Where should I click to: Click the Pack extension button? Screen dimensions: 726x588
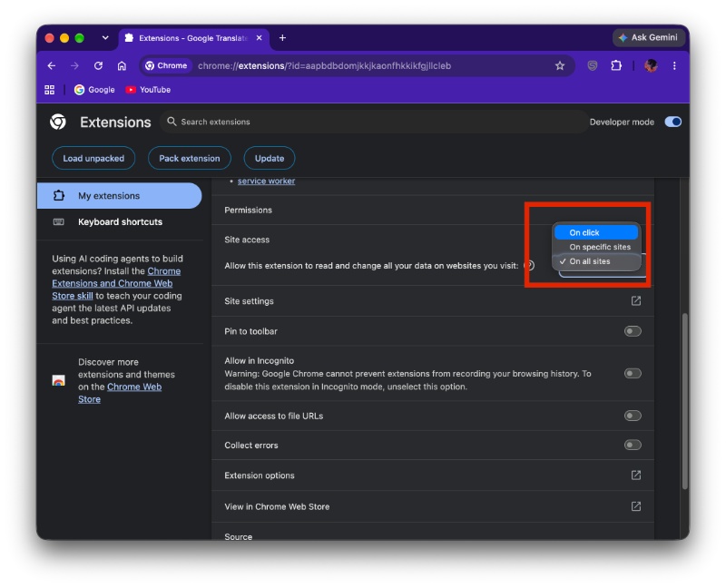tap(190, 159)
